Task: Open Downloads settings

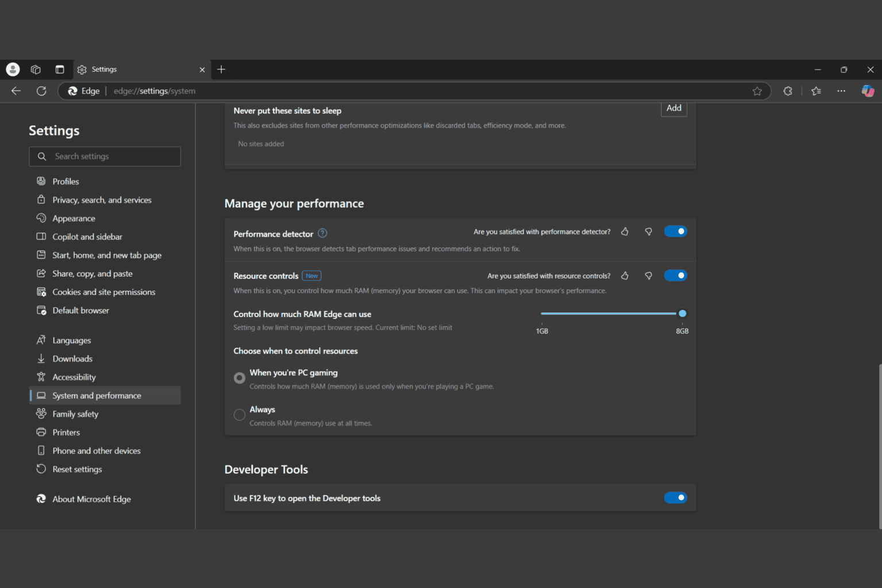Action: click(x=105, y=358)
